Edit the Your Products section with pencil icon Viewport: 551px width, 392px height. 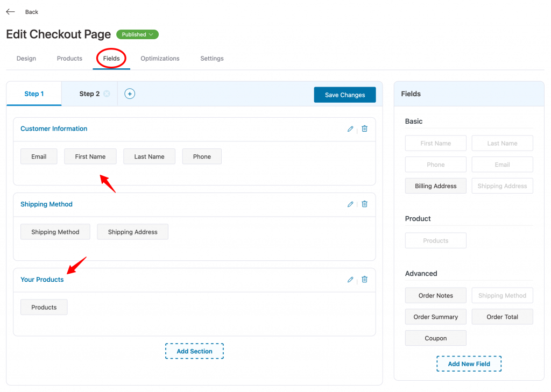350,280
